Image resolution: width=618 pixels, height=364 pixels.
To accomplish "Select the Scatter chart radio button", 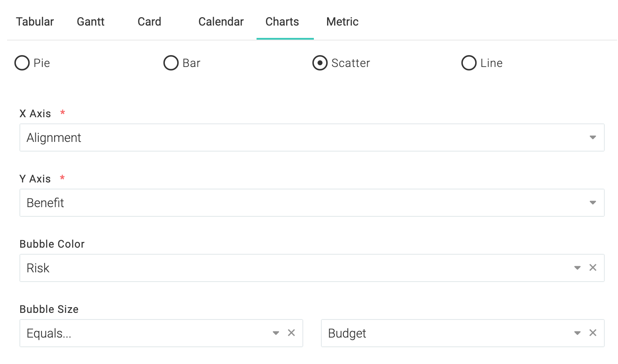I will [x=320, y=63].
